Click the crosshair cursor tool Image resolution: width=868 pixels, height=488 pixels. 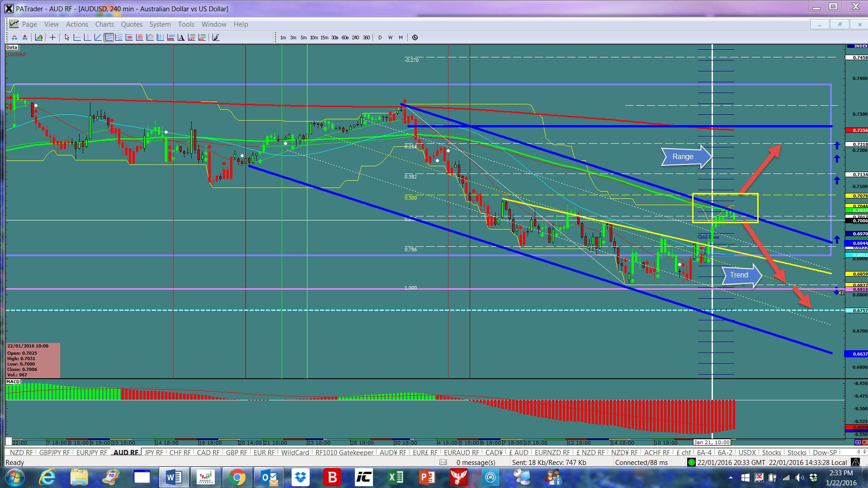pyautogui.click(x=52, y=38)
